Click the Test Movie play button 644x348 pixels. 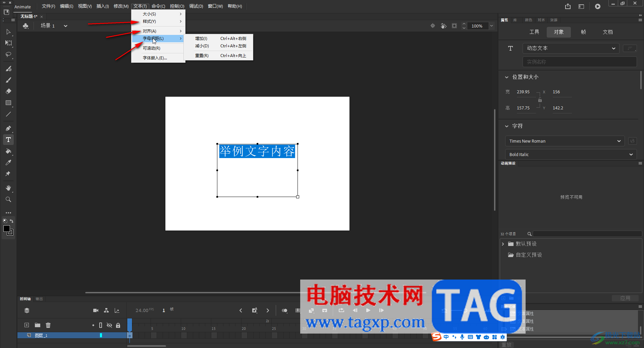[x=598, y=6]
